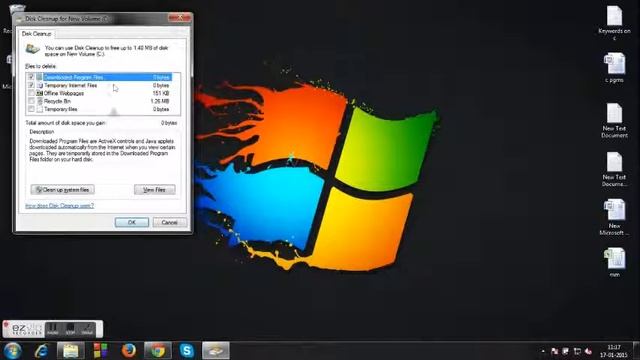Click the network tray icon

coord(577,351)
